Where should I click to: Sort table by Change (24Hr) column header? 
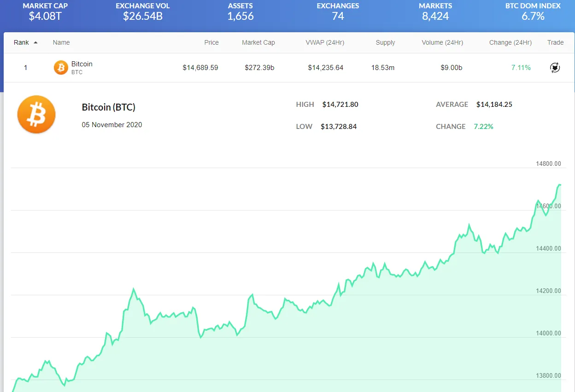point(510,42)
